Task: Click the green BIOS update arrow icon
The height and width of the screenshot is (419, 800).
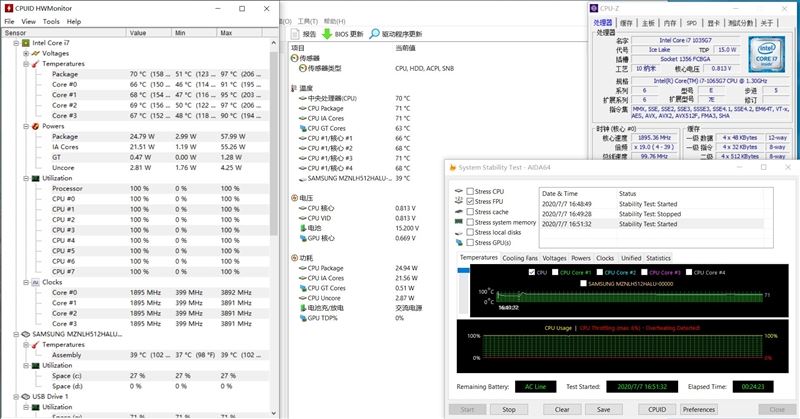Action: pyautogui.click(x=327, y=34)
